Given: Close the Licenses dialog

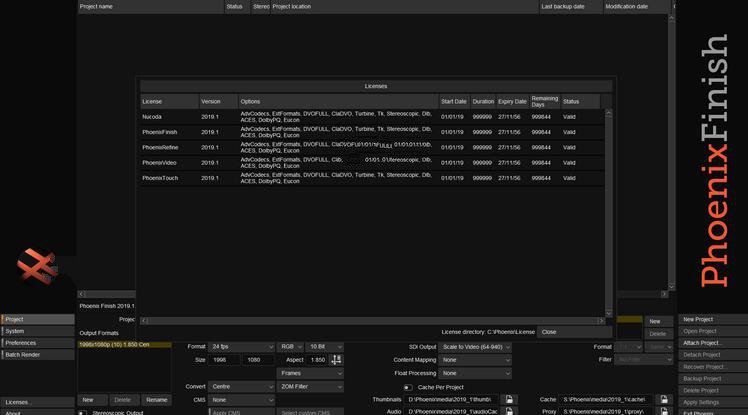Looking at the screenshot, I should pos(574,332).
